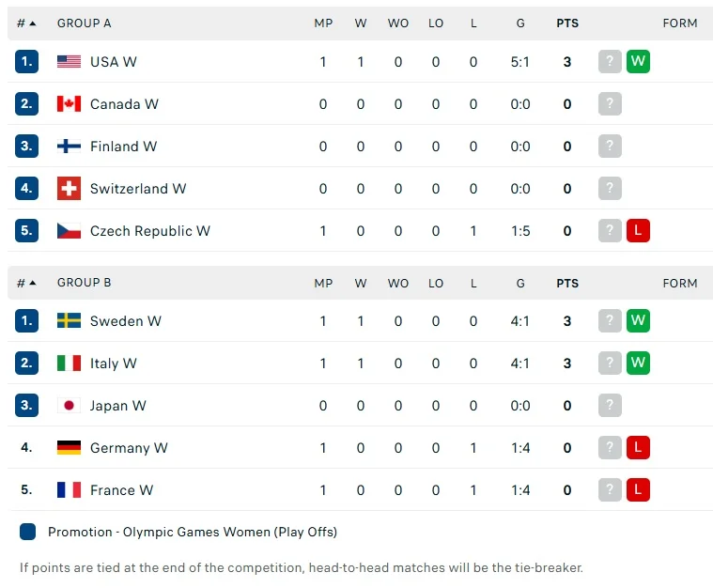Click the Canada flag icon
713x588 pixels.
click(69, 104)
